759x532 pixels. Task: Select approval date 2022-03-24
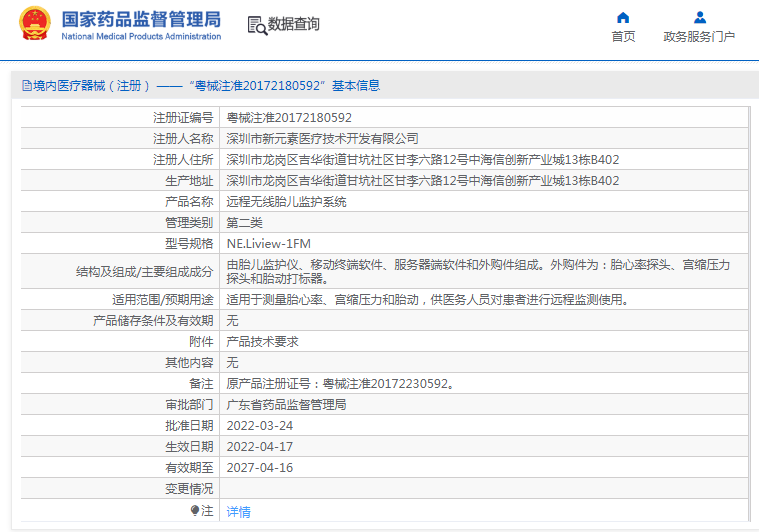[259, 426]
